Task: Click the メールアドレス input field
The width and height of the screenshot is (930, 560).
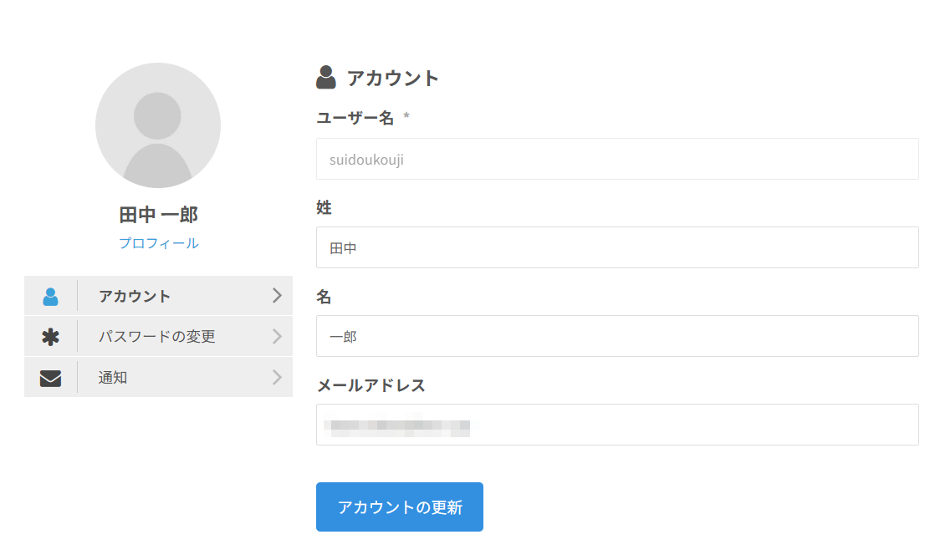Action: coord(617,425)
